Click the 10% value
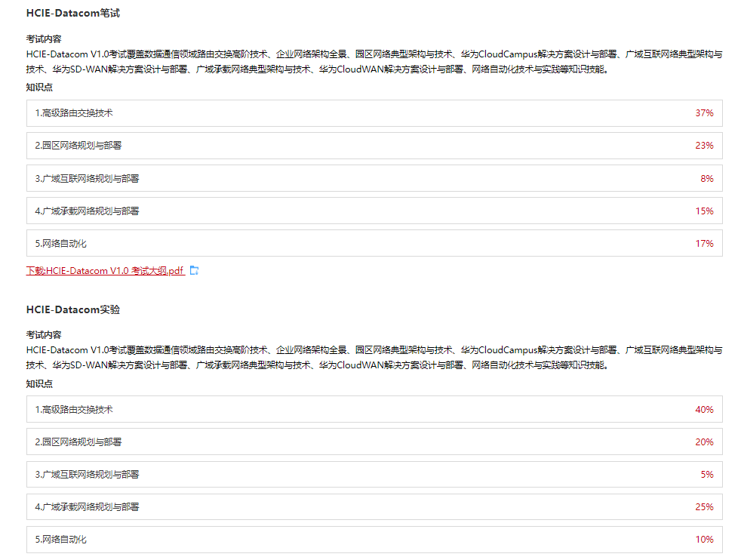 704,539
